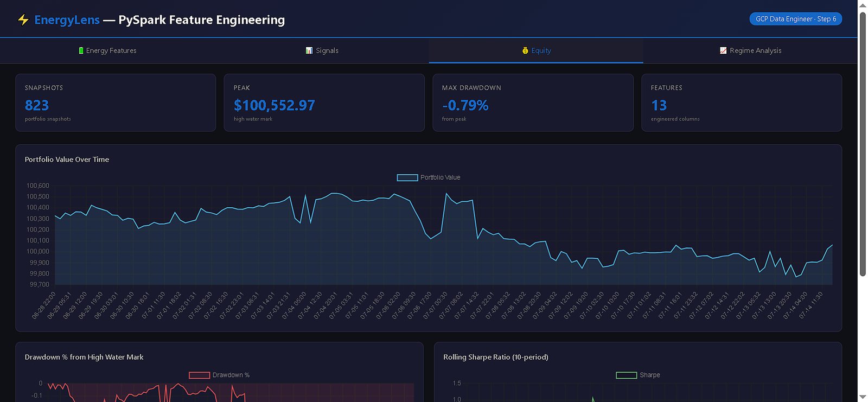The width and height of the screenshot is (868, 402).
Task: Click the 'portfolio snapshots' caption
Action: pos(48,119)
